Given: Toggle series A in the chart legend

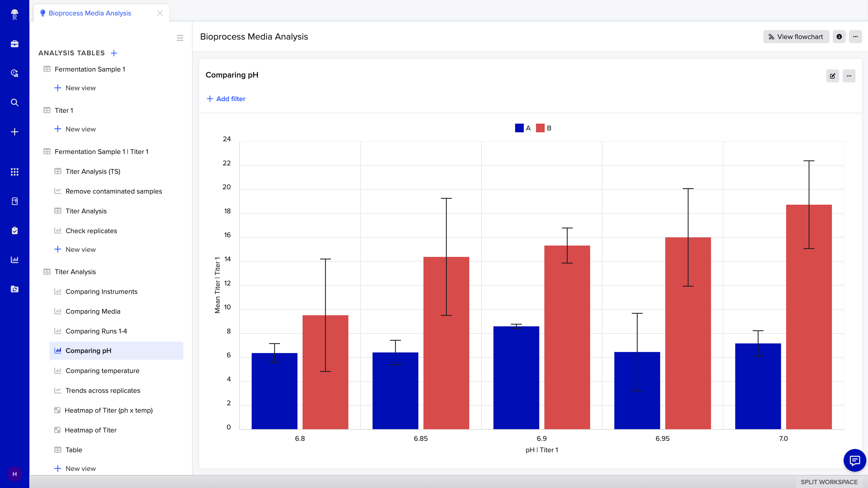Looking at the screenshot, I should [x=523, y=128].
